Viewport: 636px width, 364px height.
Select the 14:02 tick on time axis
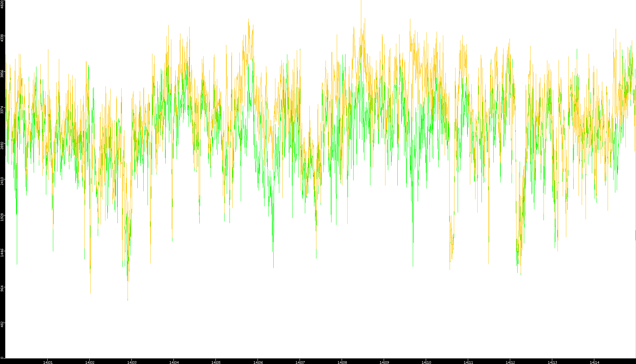tap(90, 362)
